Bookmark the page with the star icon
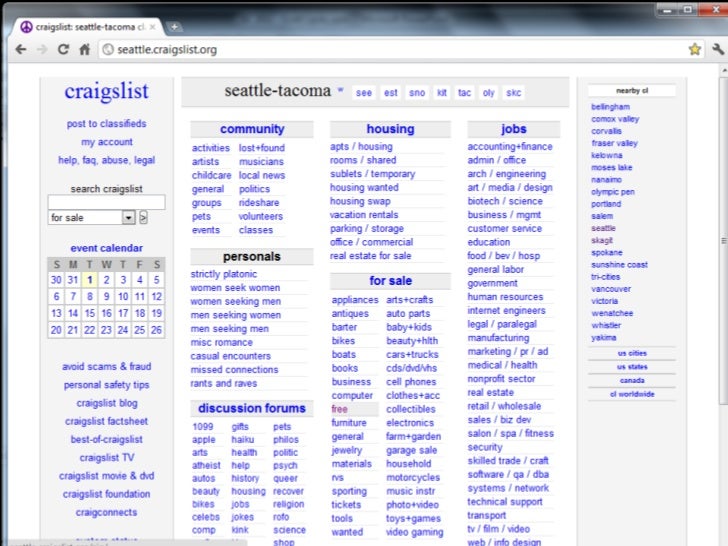Image resolution: width=728 pixels, height=546 pixels. pos(695,49)
